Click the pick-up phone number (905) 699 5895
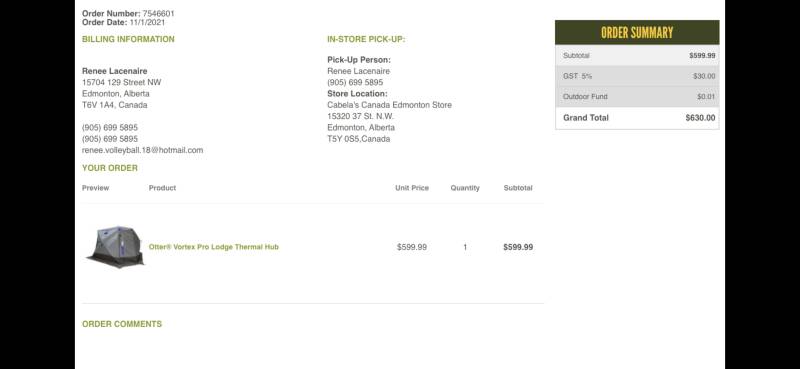The width and height of the screenshot is (800, 369). coord(355,83)
